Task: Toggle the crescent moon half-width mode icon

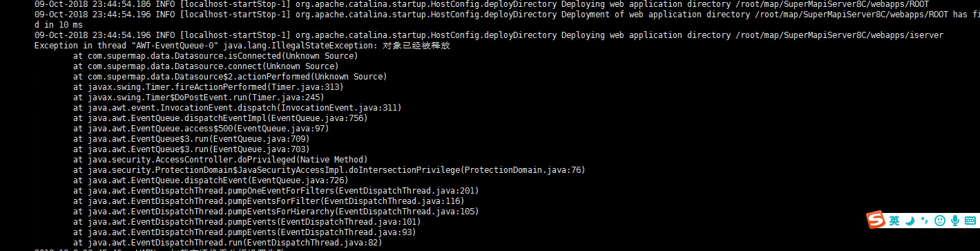Action: tap(910, 221)
